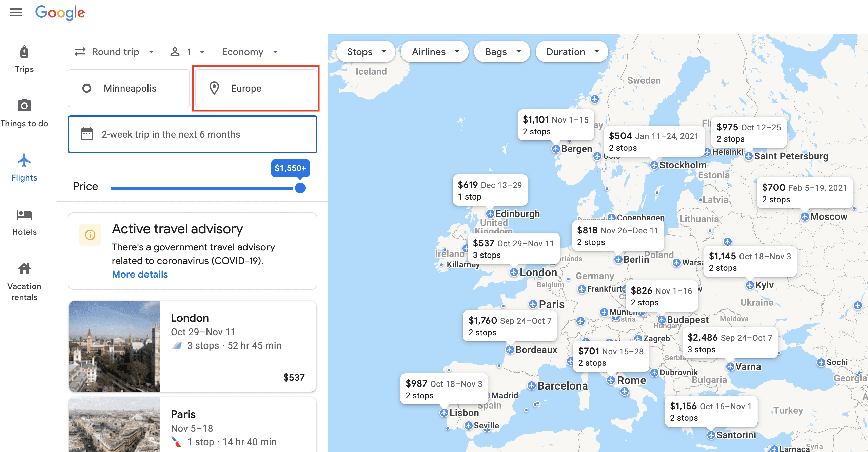Open the passenger count dropdown
Viewport: 868px width, 452px height.
(x=187, y=52)
